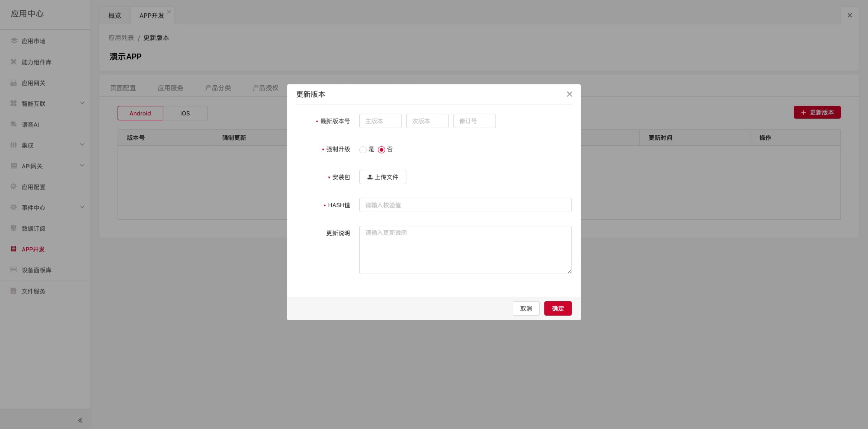Click the 语音AI sidebar icon
Screen dimensions: 868x429
click(14, 124)
